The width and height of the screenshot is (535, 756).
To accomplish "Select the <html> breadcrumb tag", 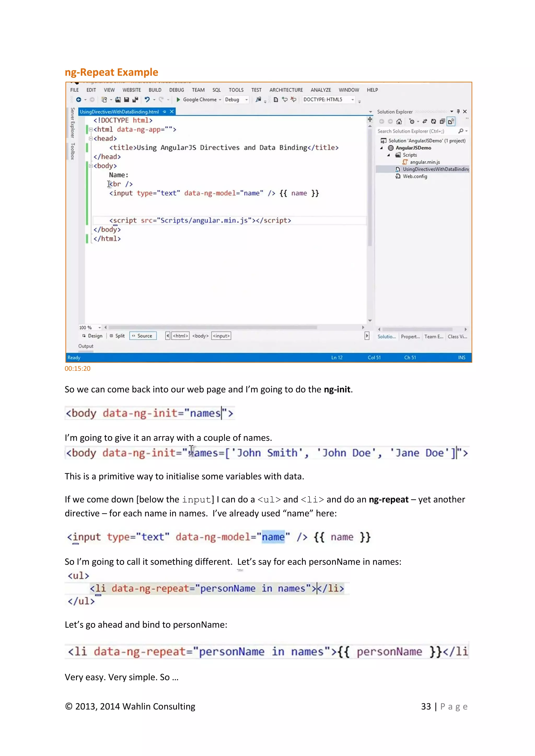I will click(x=181, y=336).
